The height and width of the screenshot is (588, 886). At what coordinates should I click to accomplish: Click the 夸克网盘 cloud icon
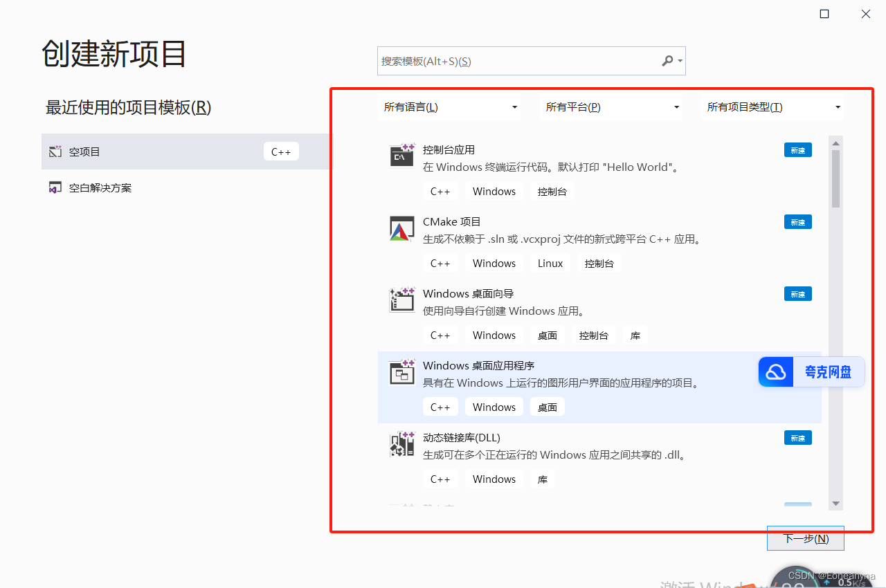pyautogui.click(x=776, y=372)
